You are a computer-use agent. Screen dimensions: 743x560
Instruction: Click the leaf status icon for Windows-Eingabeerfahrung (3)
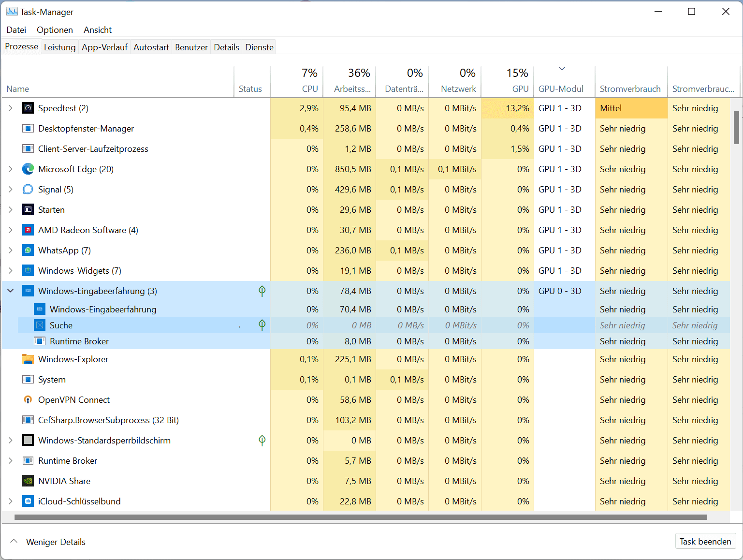262,291
